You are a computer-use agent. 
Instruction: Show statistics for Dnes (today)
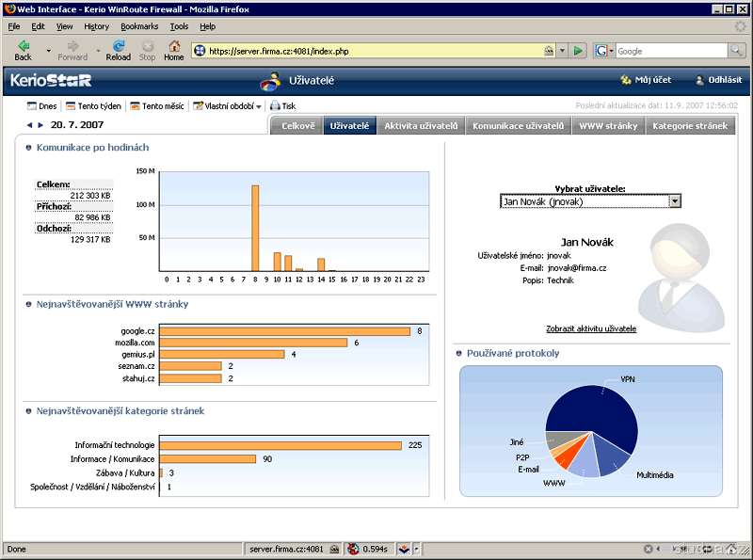pyautogui.click(x=41, y=106)
